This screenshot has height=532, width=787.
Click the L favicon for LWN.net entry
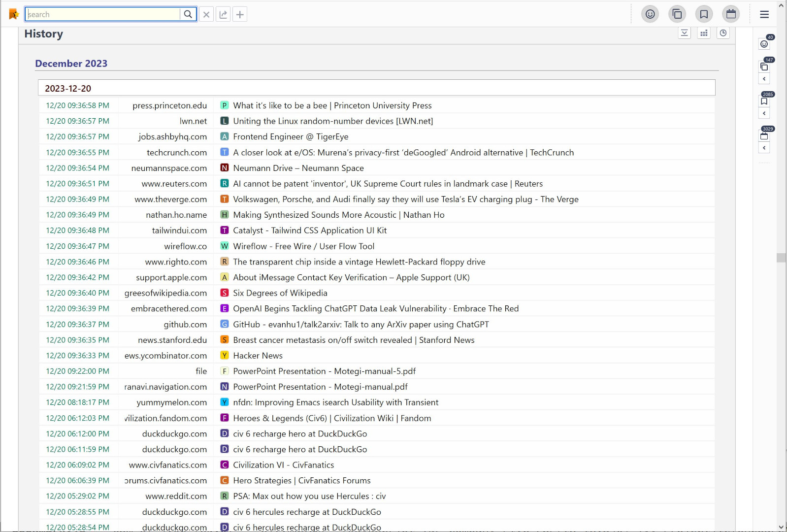coord(225,121)
